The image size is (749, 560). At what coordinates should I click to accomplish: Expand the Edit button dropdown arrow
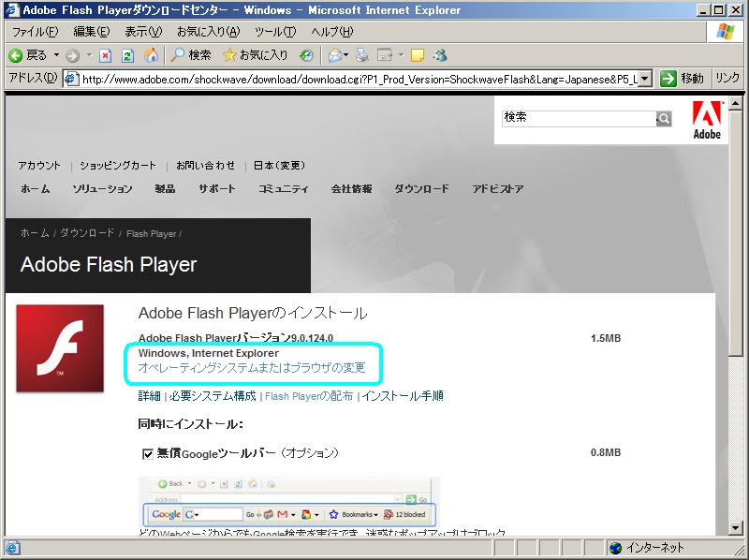(x=402, y=55)
